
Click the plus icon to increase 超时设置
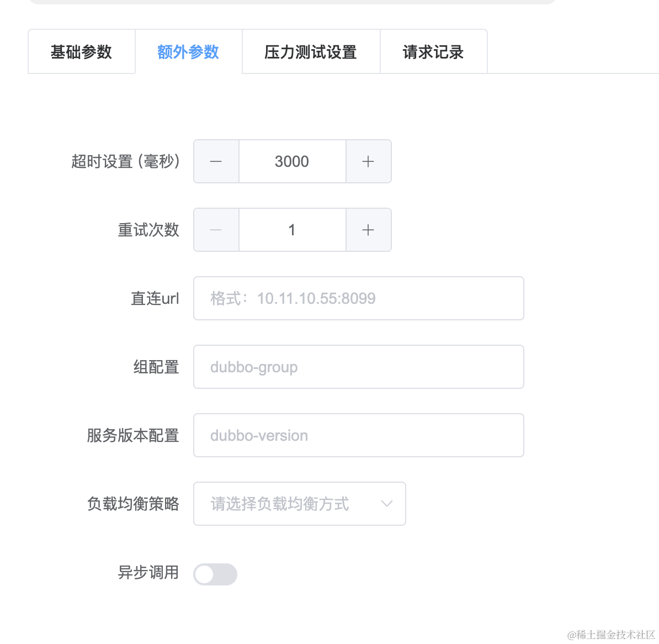[368, 161]
